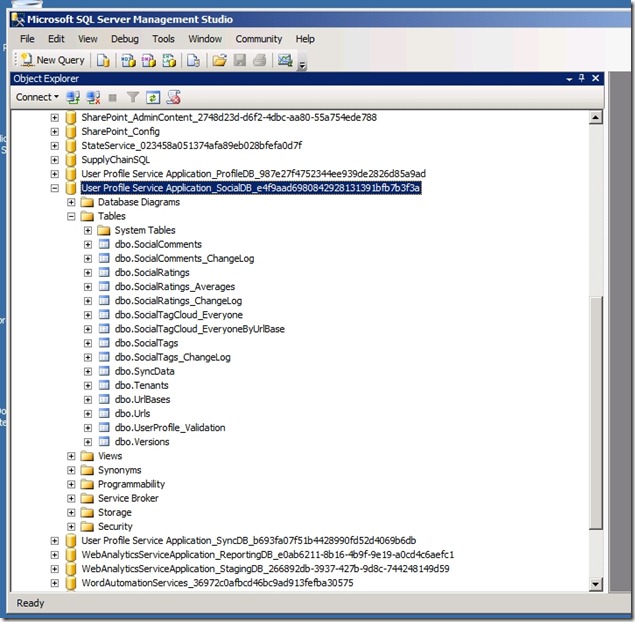
Task: Click the Disconnect server icon
Action: 93,97
